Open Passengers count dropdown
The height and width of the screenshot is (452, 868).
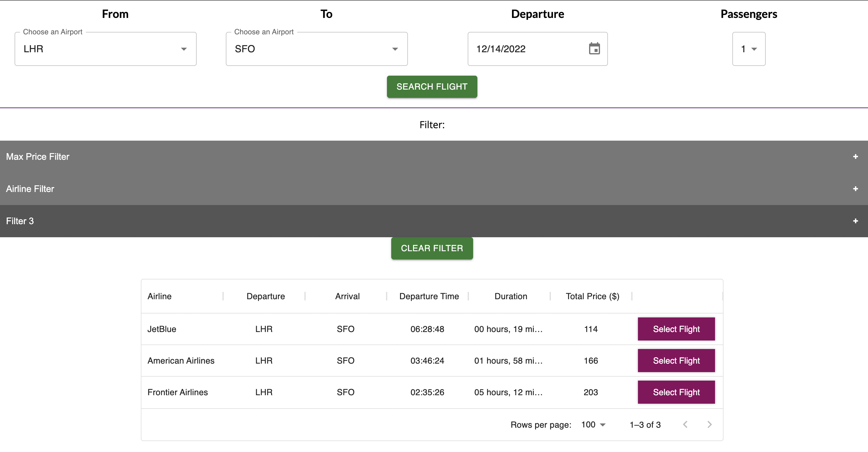click(749, 49)
